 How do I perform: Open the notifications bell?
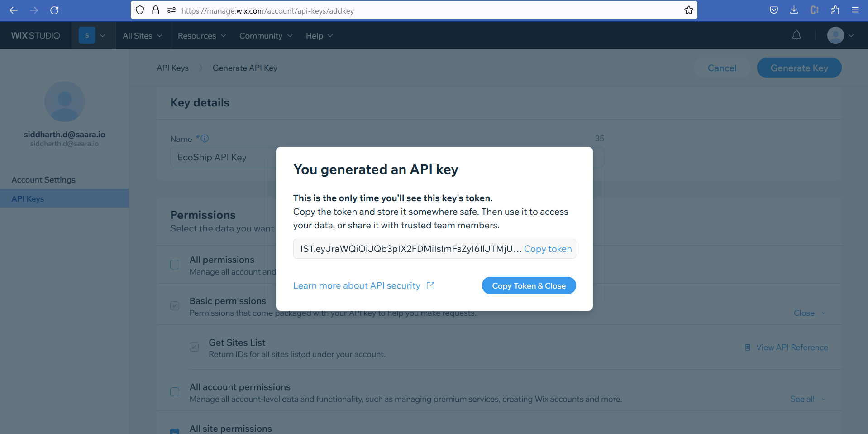coord(796,35)
